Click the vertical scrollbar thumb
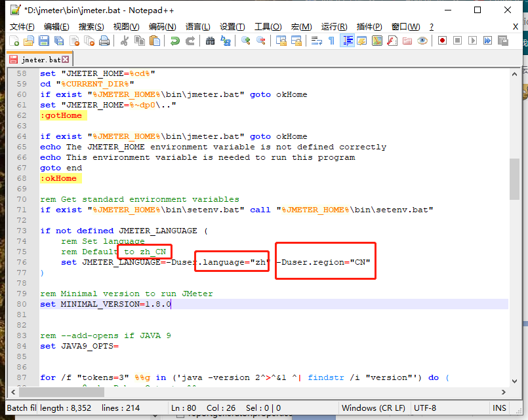This screenshot has width=528, height=420. (514, 179)
